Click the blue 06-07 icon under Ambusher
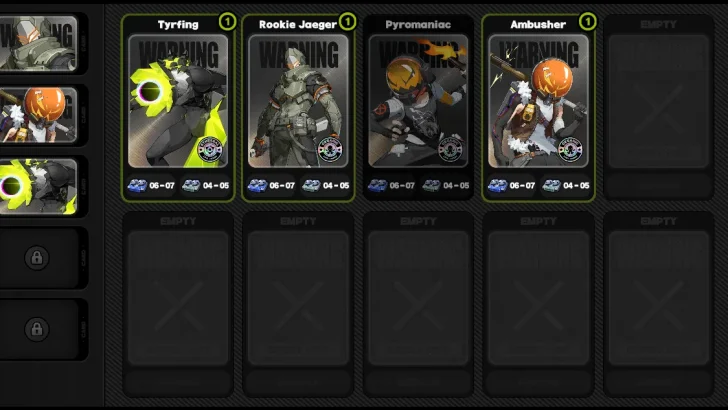The height and width of the screenshot is (410, 728). (x=497, y=185)
